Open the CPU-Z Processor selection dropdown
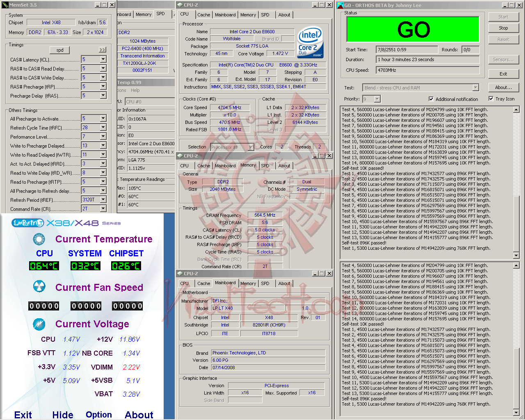525x420 pixels. pos(251,147)
